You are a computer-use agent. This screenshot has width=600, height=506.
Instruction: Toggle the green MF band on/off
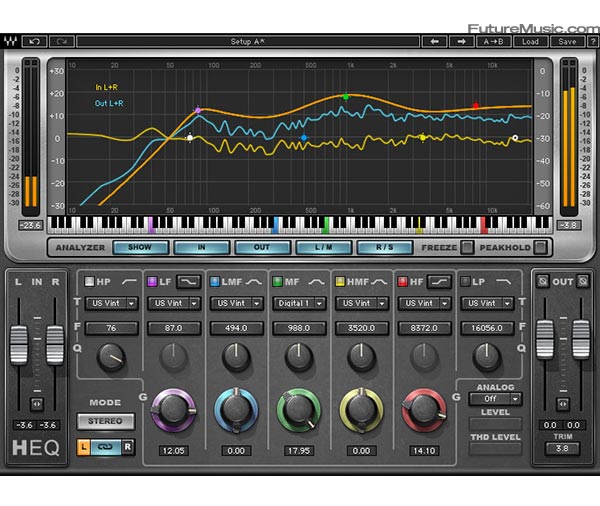point(277,282)
